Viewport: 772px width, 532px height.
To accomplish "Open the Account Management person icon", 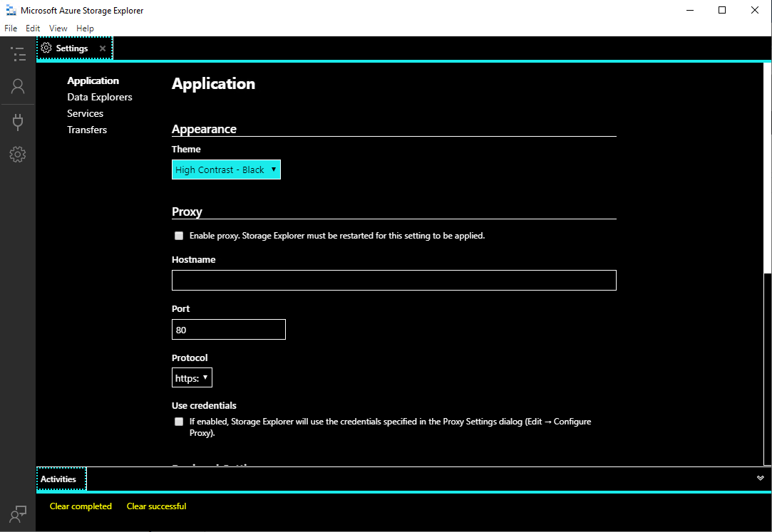I will pyautogui.click(x=18, y=87).
